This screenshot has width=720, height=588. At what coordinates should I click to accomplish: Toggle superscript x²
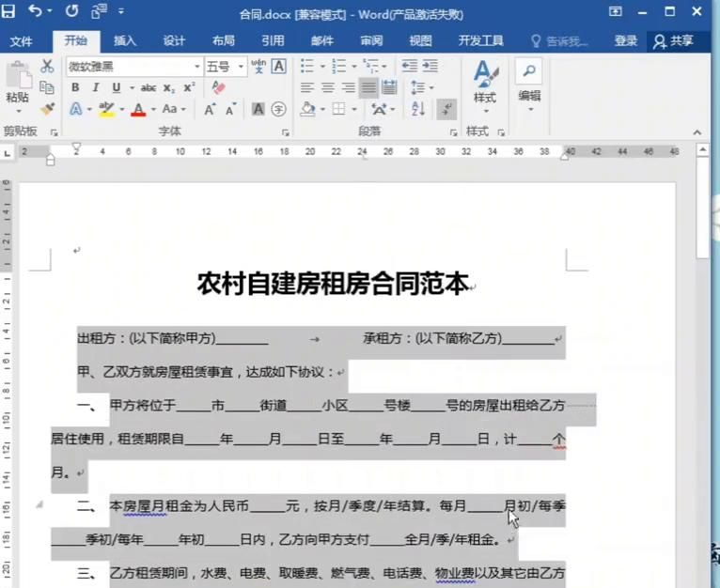pyautogui.click(x=189, y=87)
